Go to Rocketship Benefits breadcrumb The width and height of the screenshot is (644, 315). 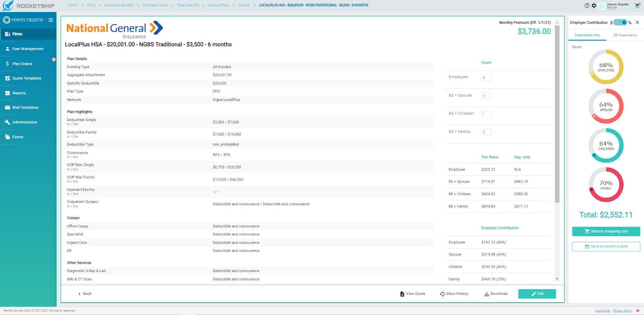119,5
